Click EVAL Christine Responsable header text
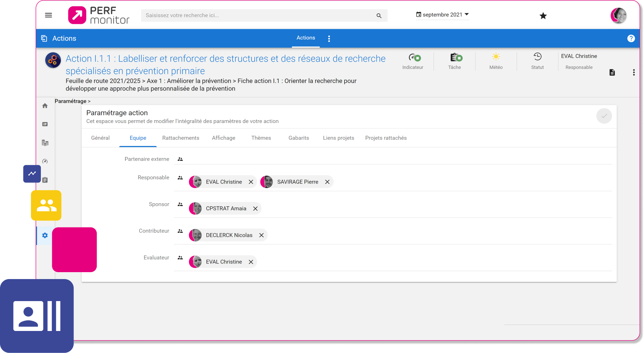The width and height of the screenshot is (644, 353). 579,56
